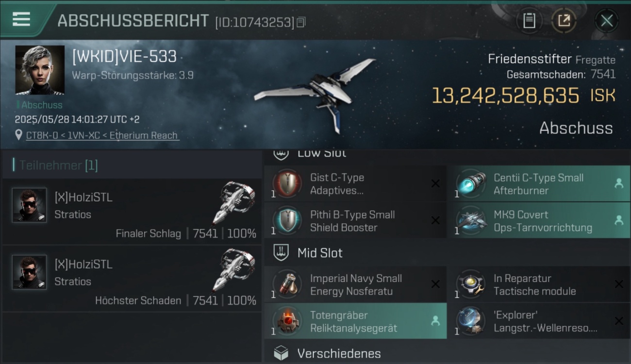Click the share/export icon in the header
The height and width of the screenshot is (364, 631).
click(564, 20)
